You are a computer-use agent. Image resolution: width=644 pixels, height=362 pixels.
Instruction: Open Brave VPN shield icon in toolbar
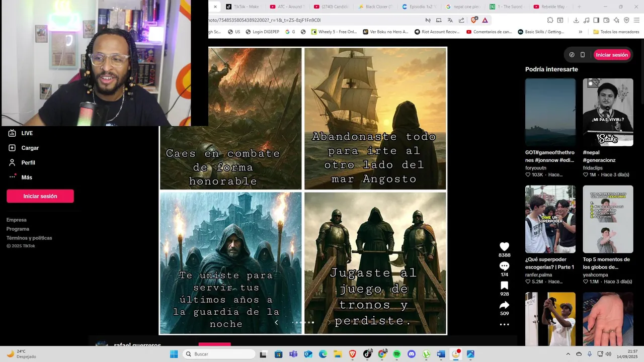tap(626, 20)
